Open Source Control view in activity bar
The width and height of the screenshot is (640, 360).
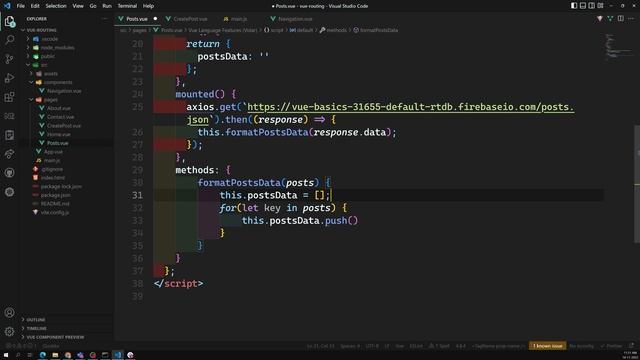pos(9,59)
